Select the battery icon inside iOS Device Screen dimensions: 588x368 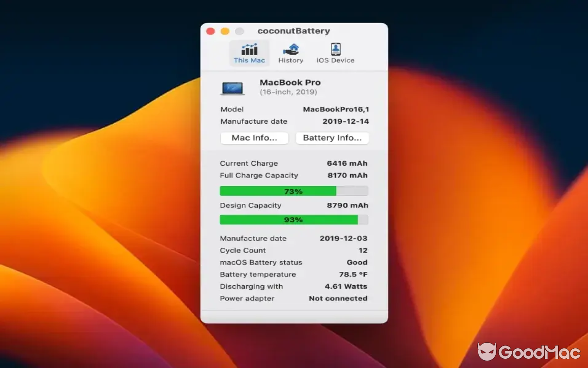(335, 49)
